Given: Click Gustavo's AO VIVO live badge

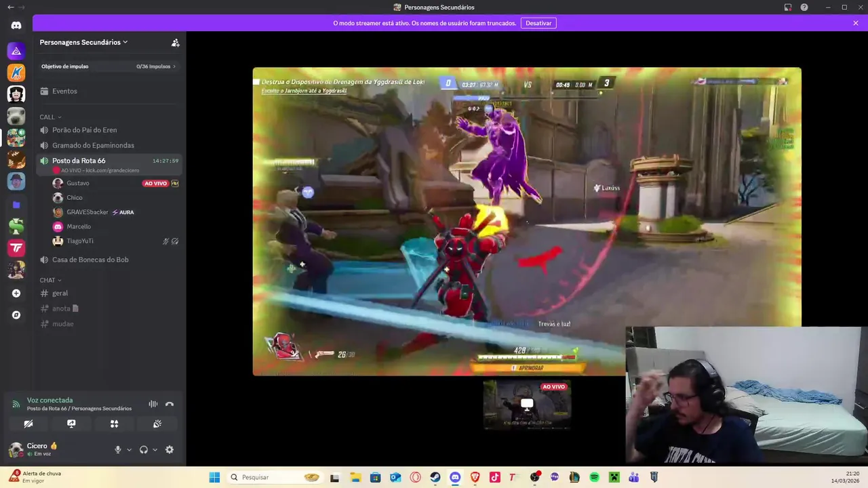Looking at the screenshot, I should (x=155, y=184).
